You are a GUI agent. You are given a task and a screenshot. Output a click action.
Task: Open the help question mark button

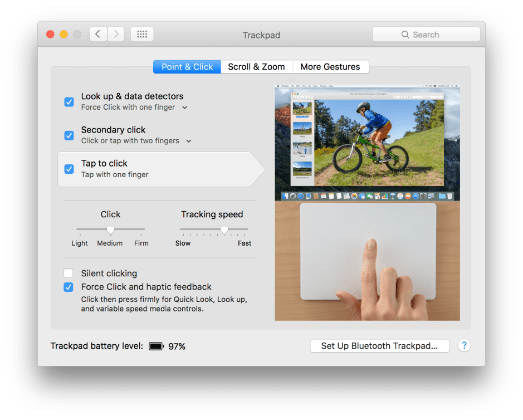[464, 346]
